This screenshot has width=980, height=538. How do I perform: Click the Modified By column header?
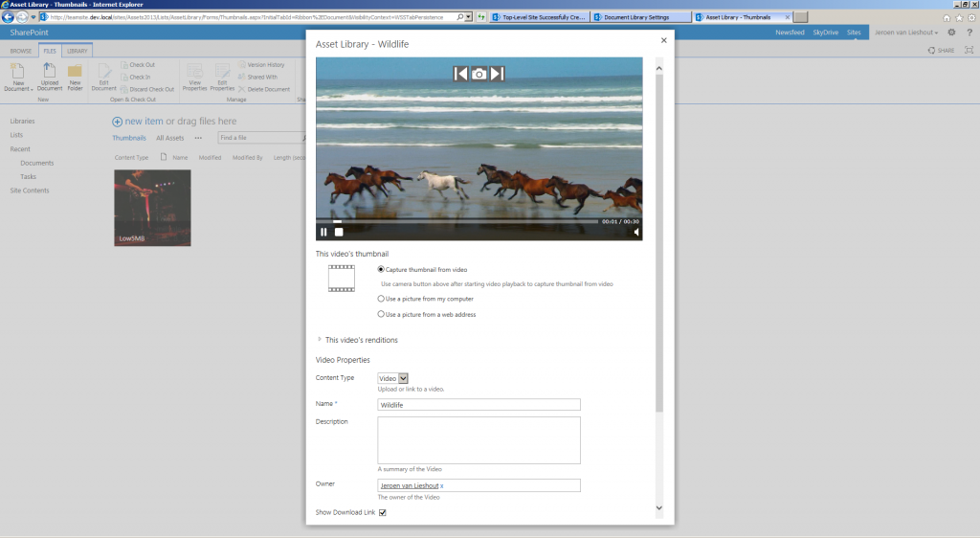point(248,157)
